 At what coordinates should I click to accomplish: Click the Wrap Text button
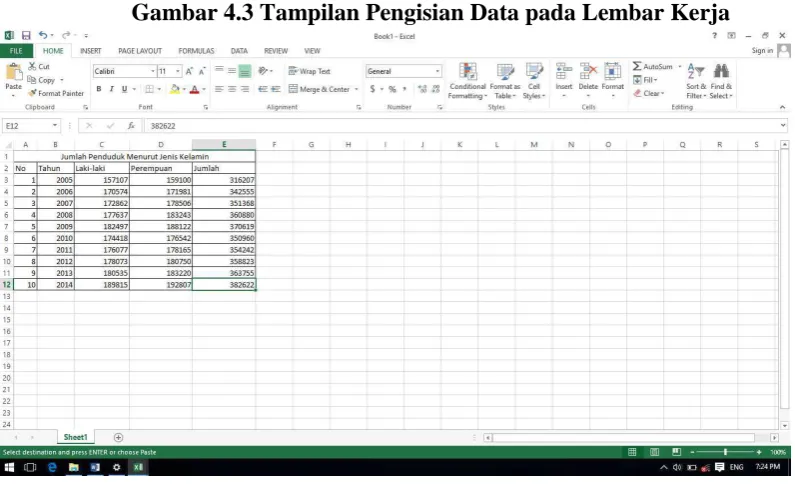click(309, 71)
